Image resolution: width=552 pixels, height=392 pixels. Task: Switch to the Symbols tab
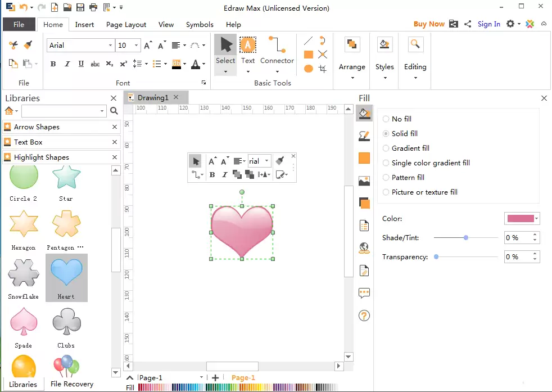point(200,25)
